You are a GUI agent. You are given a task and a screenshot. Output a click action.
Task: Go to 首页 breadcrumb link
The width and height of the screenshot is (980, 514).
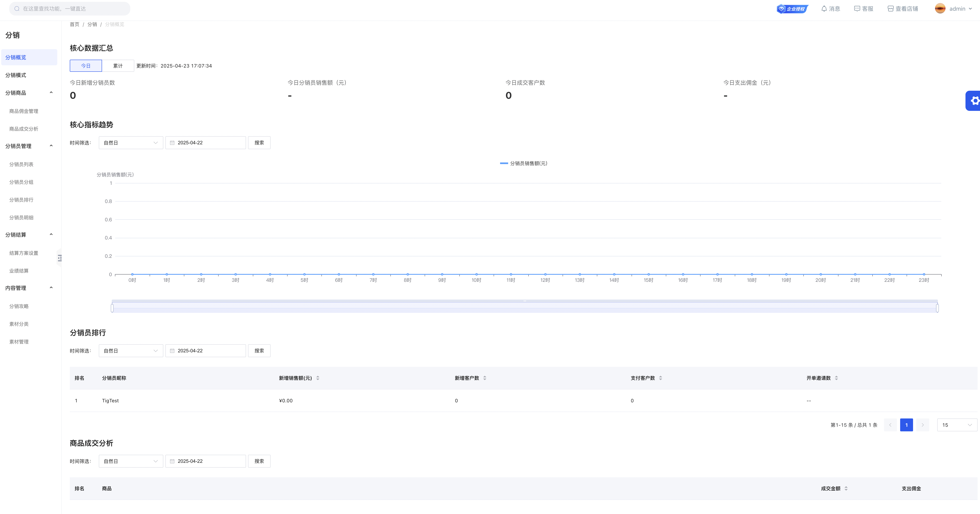click(x=75, y=24)
